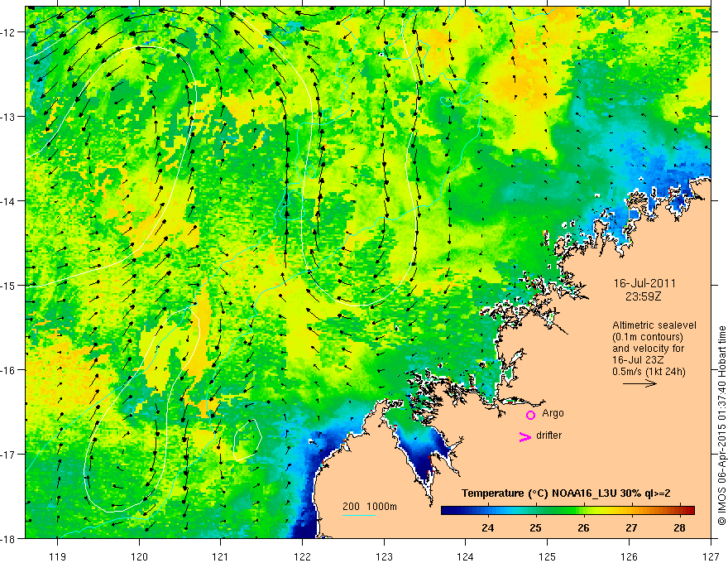This screenshot has height=563, width=728.
Task: Click colorbar tick label 24
Action: point(487,527)
